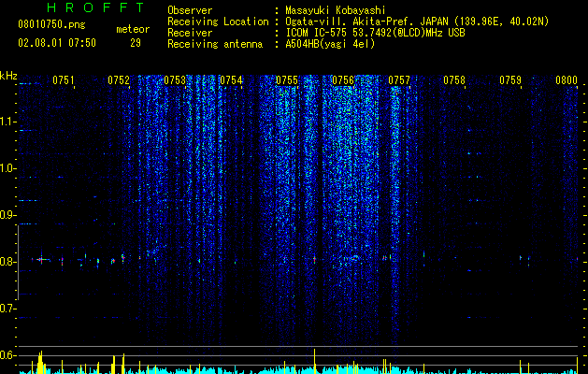Select the file name 08010750.png
Viewport: 588px width, 374px height.
[x=51, y=25]
